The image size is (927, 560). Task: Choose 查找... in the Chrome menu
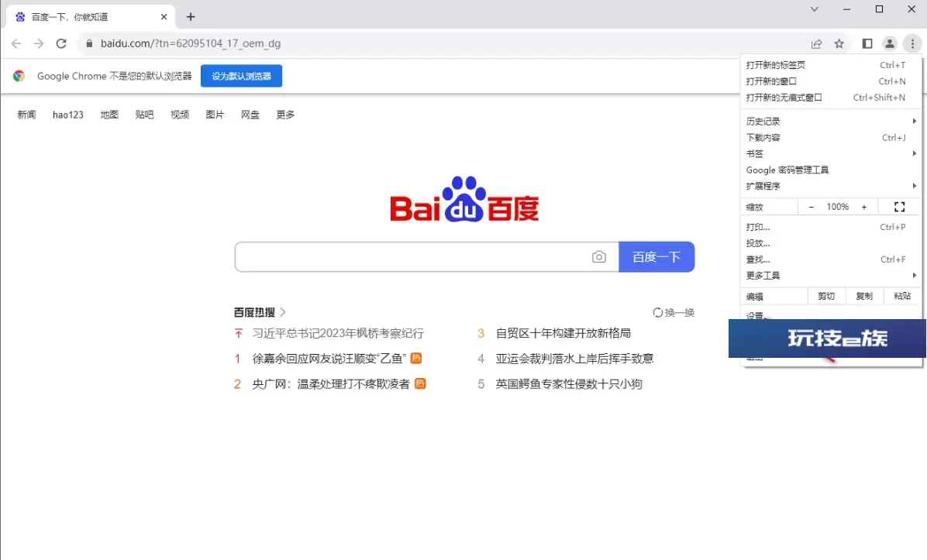point(831,259)
